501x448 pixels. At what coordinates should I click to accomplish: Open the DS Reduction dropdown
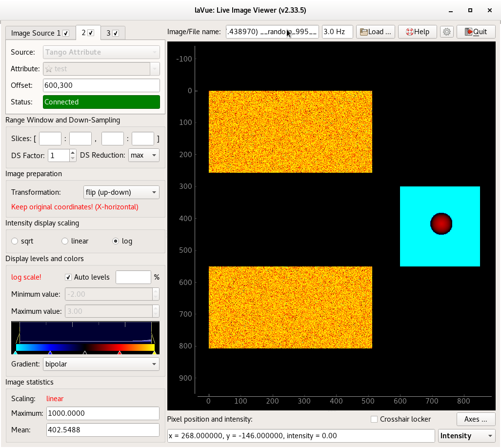point(143,155)
